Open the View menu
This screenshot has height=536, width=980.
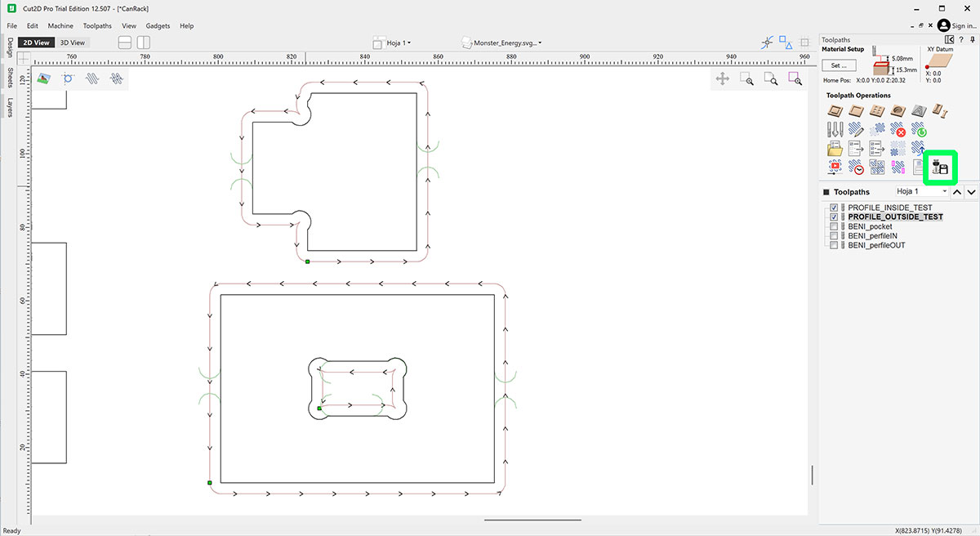[129, 26]
